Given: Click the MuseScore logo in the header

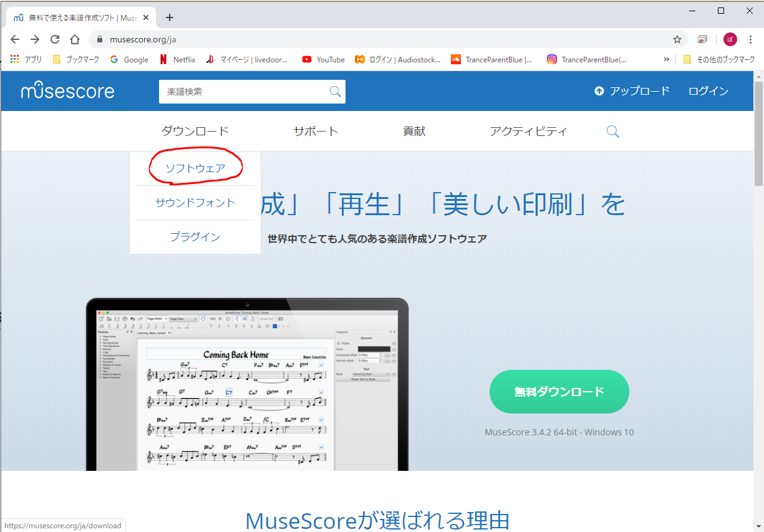Looking at the screenshot, I should click(67, 91).
